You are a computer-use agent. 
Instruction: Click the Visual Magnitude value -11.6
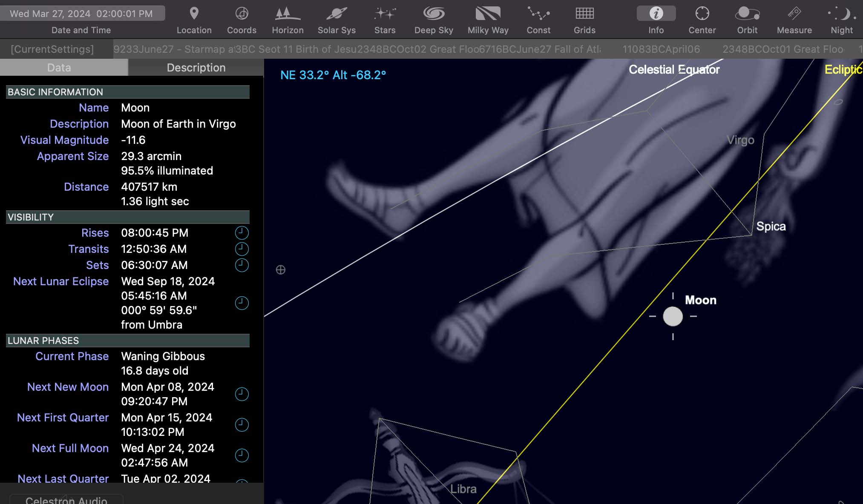(133, 140)
